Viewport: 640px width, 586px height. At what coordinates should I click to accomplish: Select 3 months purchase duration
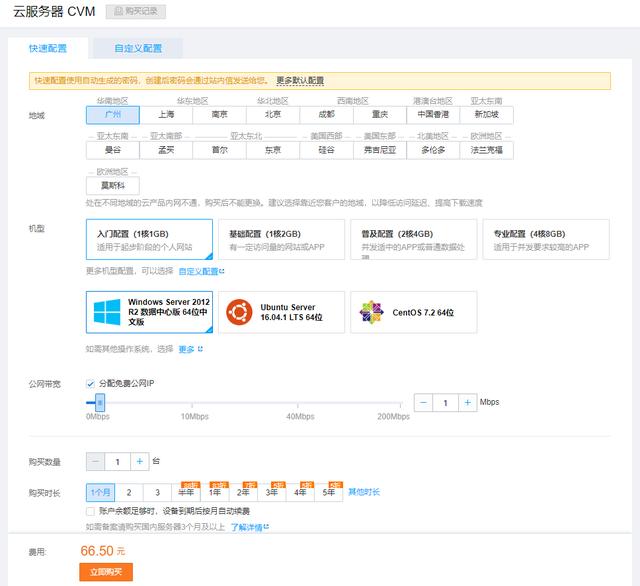[158, 493]
